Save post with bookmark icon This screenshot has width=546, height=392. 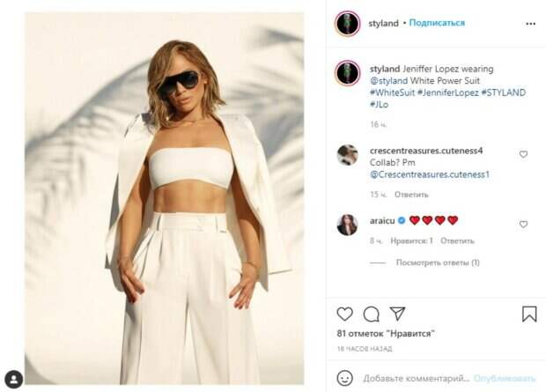[x=529, y=314]
